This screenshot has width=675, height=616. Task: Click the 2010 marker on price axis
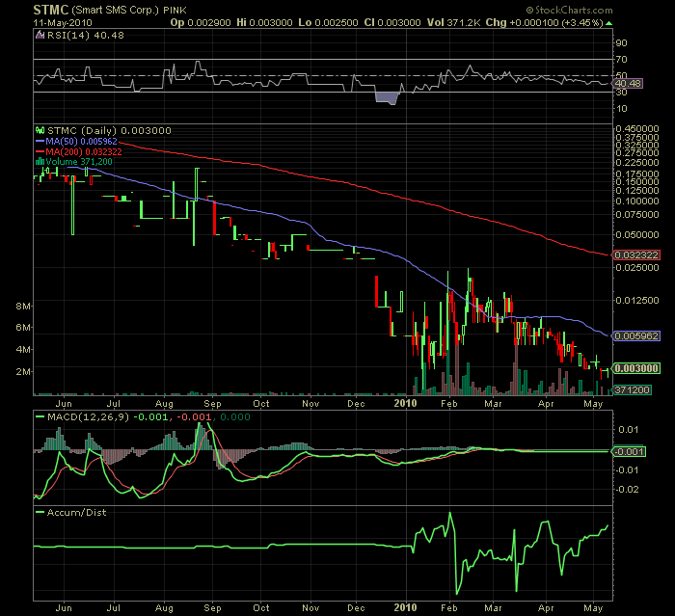(x=408, y=403)
